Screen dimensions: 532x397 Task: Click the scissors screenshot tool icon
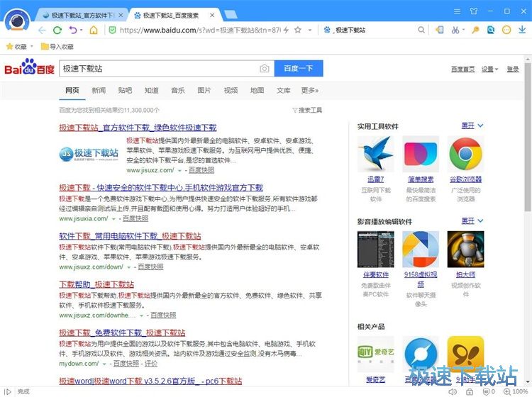tap(455, 30)
